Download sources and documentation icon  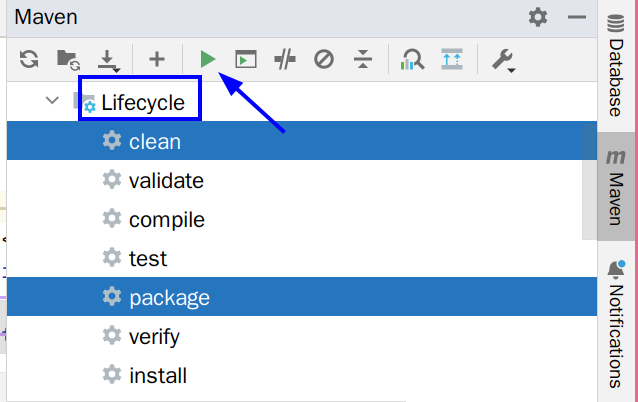coord(109,61)
